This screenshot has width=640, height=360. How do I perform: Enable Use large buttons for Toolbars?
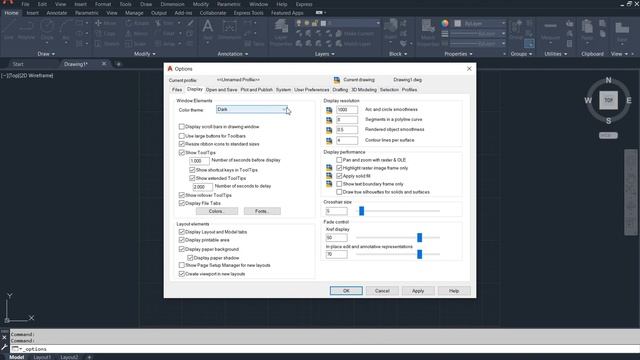click(182, 136)
